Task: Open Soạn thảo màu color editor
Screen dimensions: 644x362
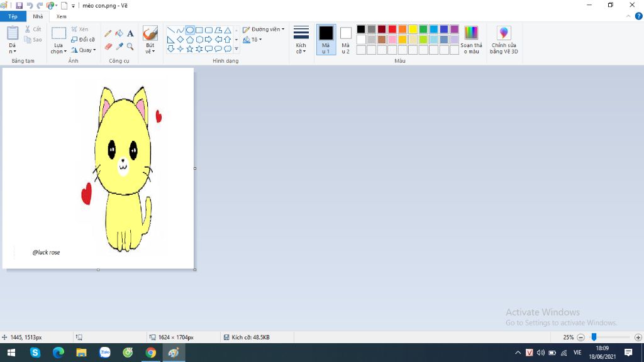Action: click(x=471, y=40)
